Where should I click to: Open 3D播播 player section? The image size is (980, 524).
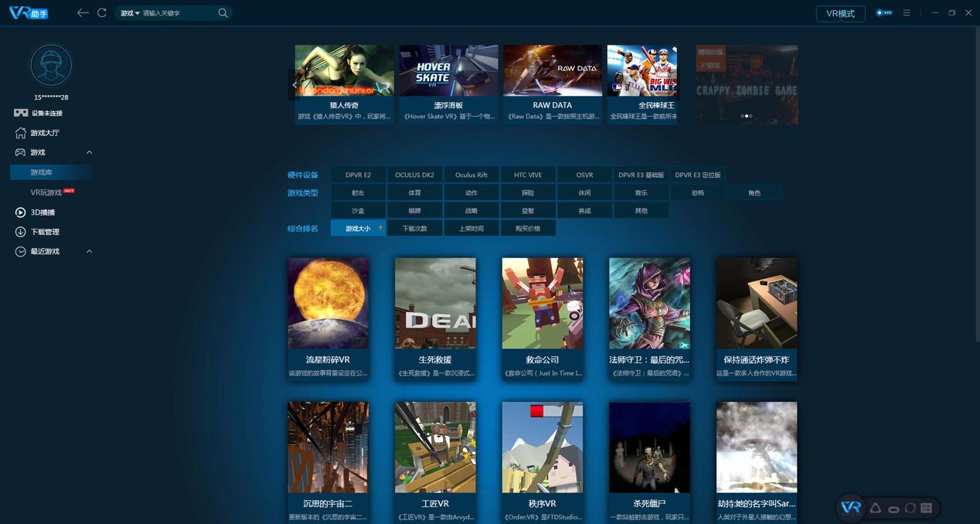tap(42, 213)
